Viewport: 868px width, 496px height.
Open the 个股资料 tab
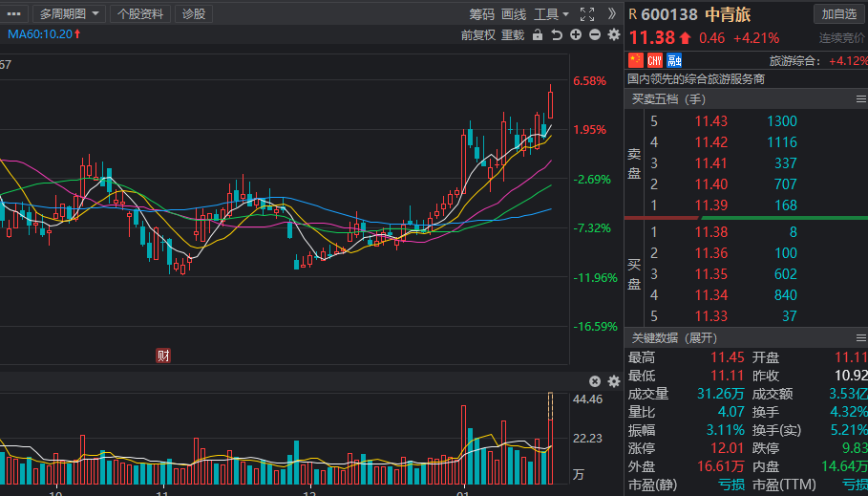click(x=140, y=14)
